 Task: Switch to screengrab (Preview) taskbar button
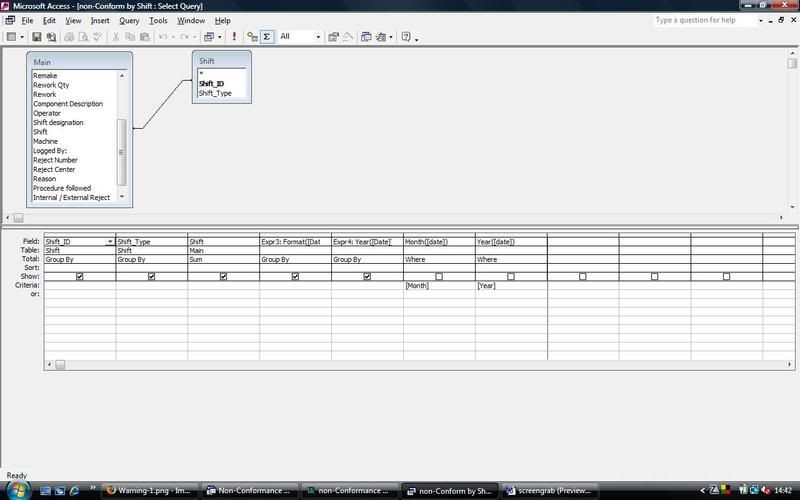tap(550, 491)
